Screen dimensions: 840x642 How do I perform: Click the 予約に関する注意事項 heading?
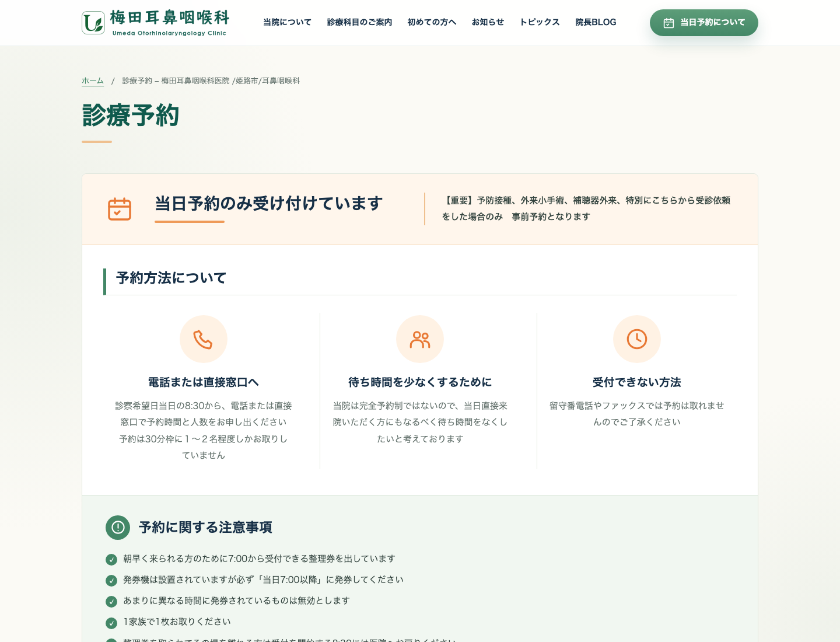point(205,528)
